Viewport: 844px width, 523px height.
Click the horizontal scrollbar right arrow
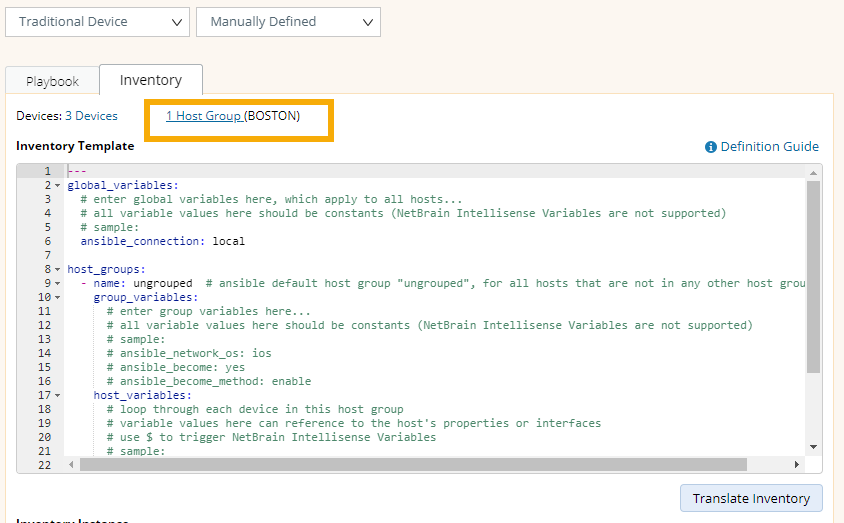tap(796, 465)
